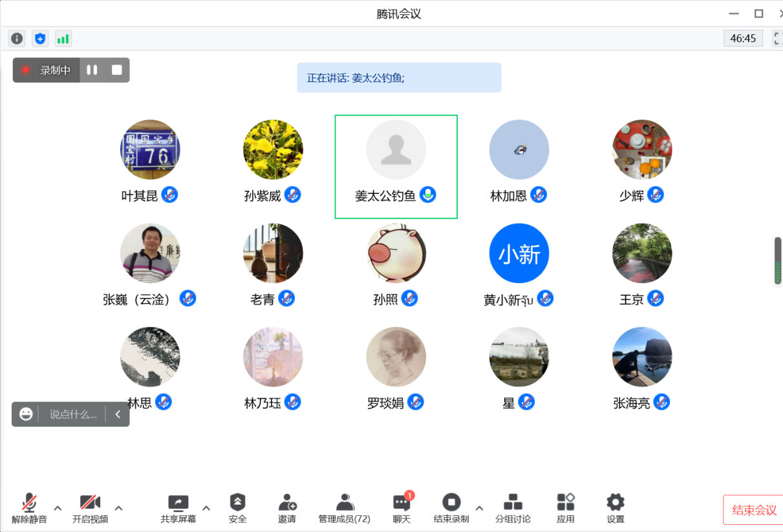Select 张巍（云淦）'s avatar photo

150,253
